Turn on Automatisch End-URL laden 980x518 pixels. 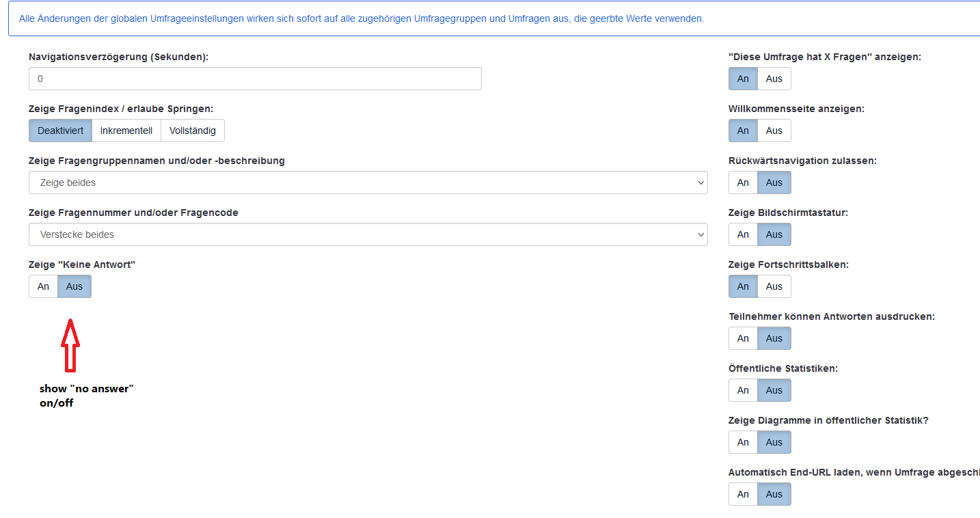click(x=743, y=494)
